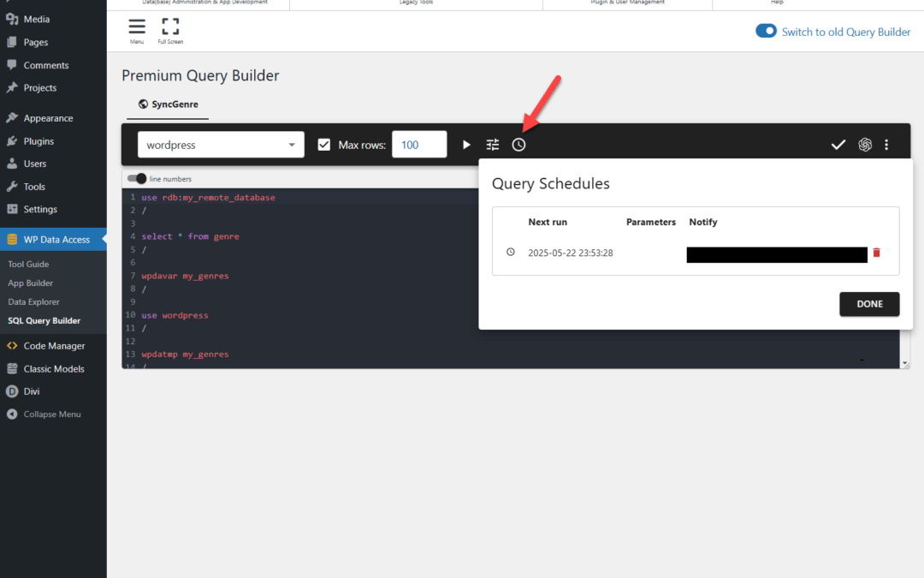This screenshot has height=578, width=924.
Task: Toggle line numbers switch
Action: 137,179
